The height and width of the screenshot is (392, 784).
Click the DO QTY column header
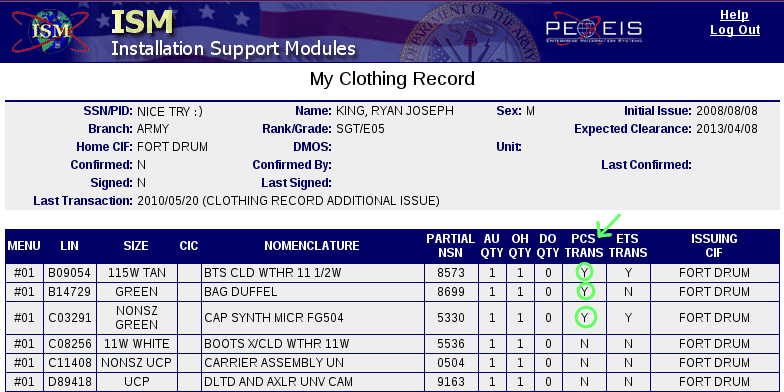click(x=548, y=246)
